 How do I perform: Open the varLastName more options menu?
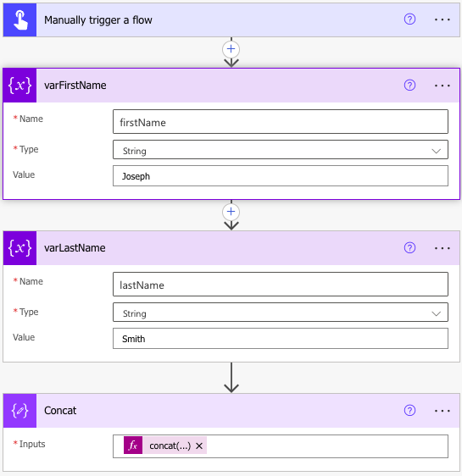click(442, 248)
